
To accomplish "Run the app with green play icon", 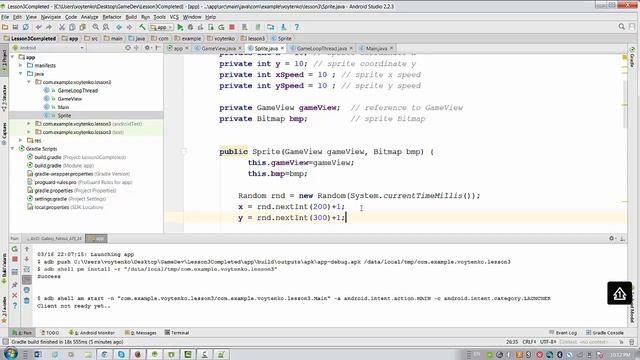I will point(180,27).
